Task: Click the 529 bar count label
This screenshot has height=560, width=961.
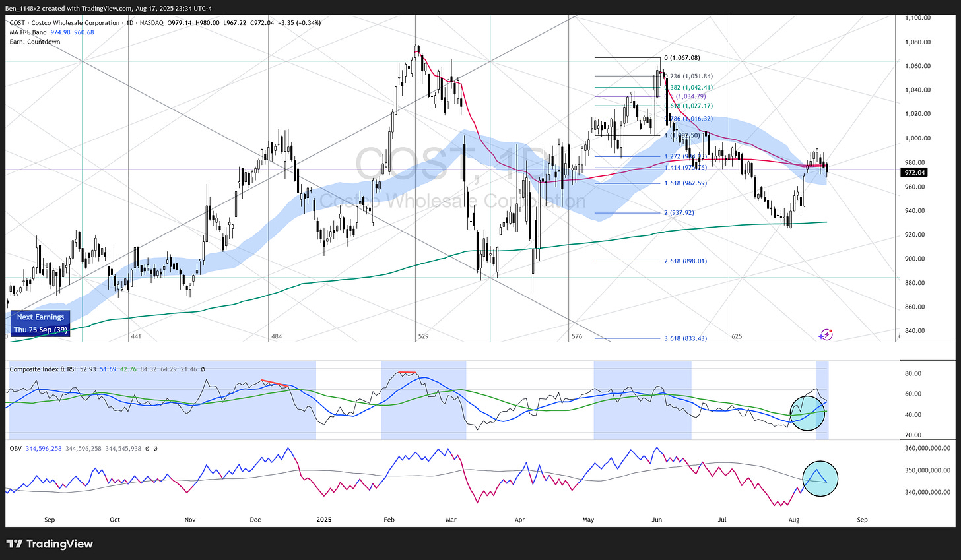Action: click(x=423, y=336)
